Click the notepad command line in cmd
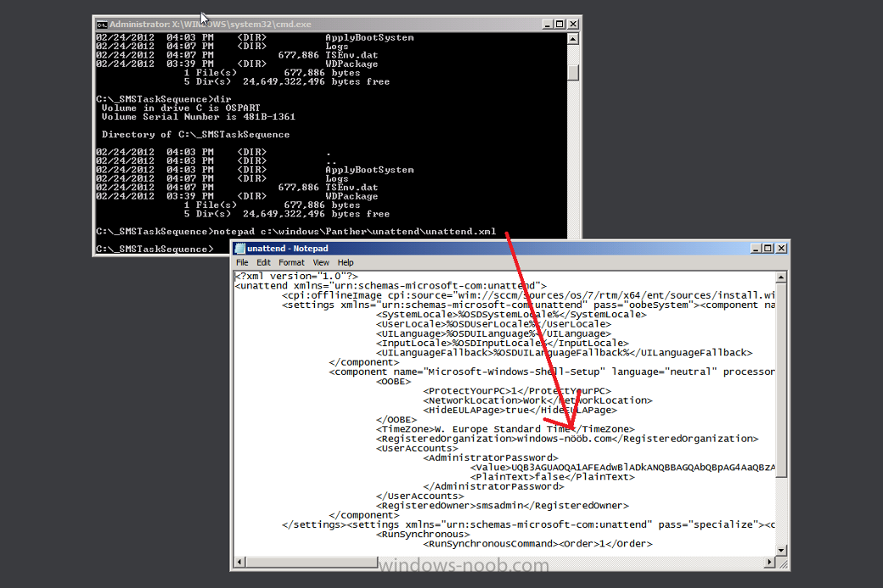This screenshot has height=588, width=883. click(x=296, y=232)
